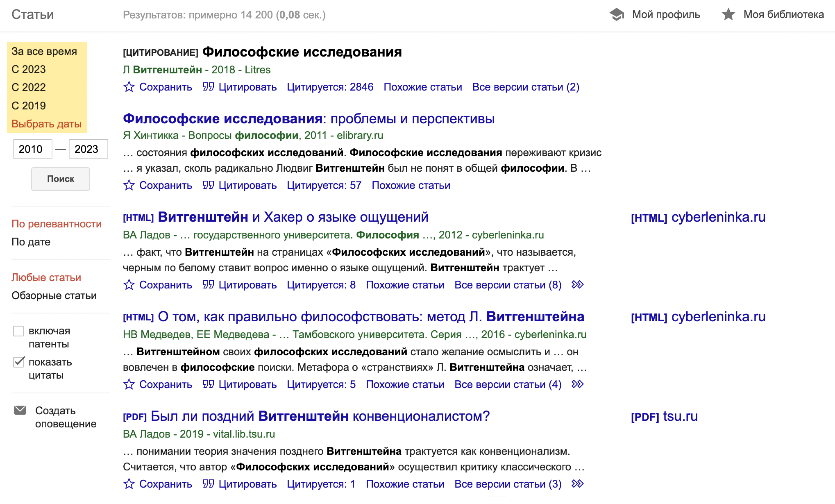This screenshot has width=835, height=504.
Task: Click 'Все версии статьи (2)' link
Action: click(x=526, y=87)
